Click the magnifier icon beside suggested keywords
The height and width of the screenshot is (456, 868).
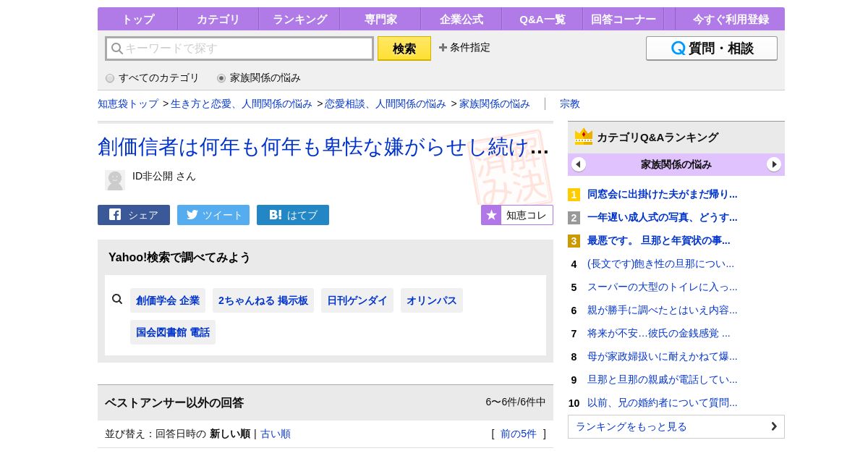coord(117,299)
